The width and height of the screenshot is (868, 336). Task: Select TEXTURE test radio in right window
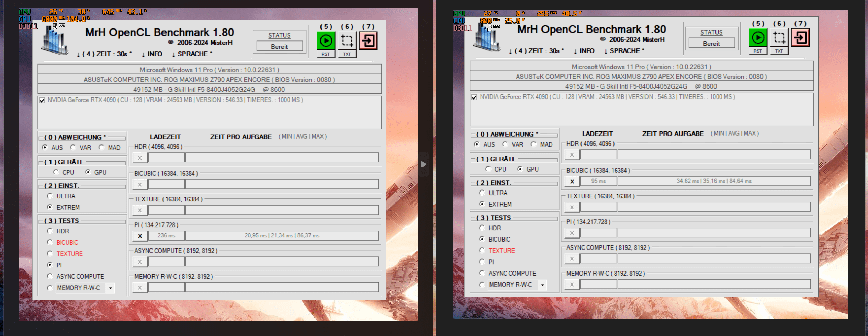(x=482, y=250)
